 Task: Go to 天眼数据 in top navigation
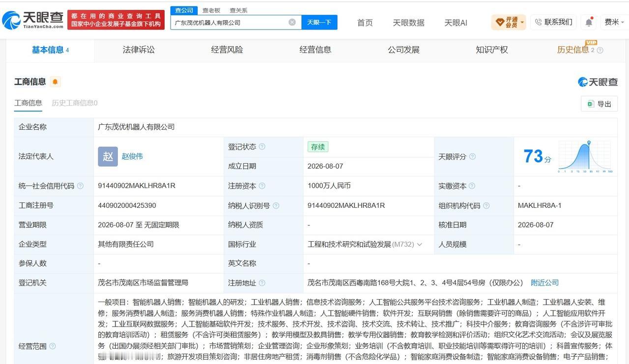pyautogui.click(x=408, y=23)
